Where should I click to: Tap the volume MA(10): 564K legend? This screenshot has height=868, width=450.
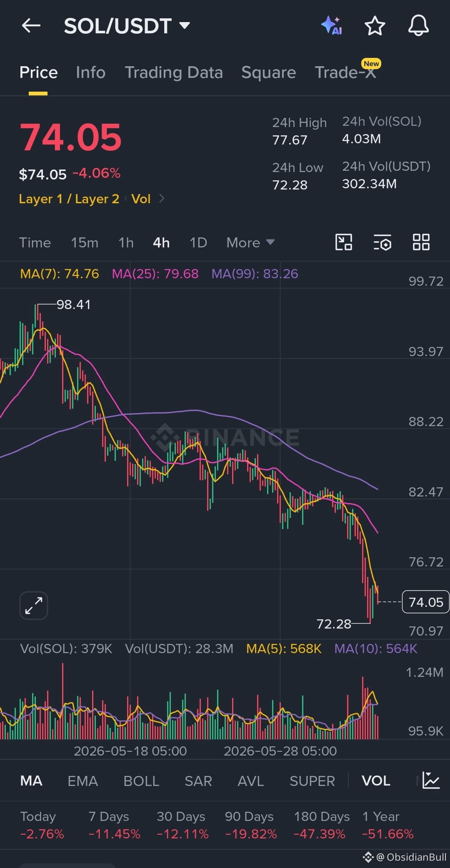coord(376,649)
